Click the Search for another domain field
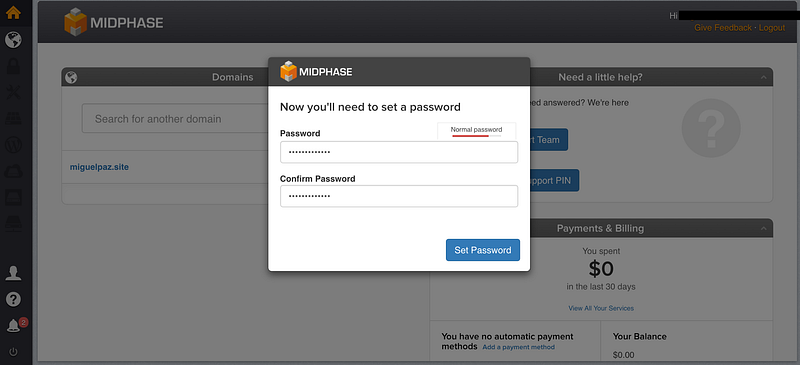 173,119
